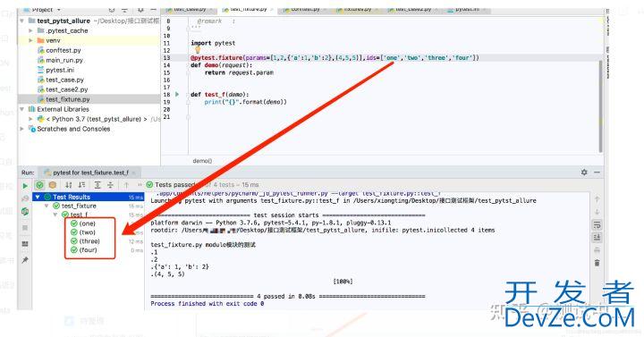Toggle the Show Ignored tests filter

(53, 185)
